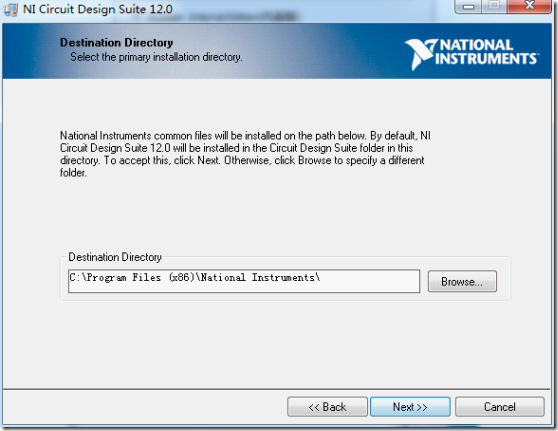Click the installer icon in the title bar
Screen dimensions: 558x431
[10, 10]
